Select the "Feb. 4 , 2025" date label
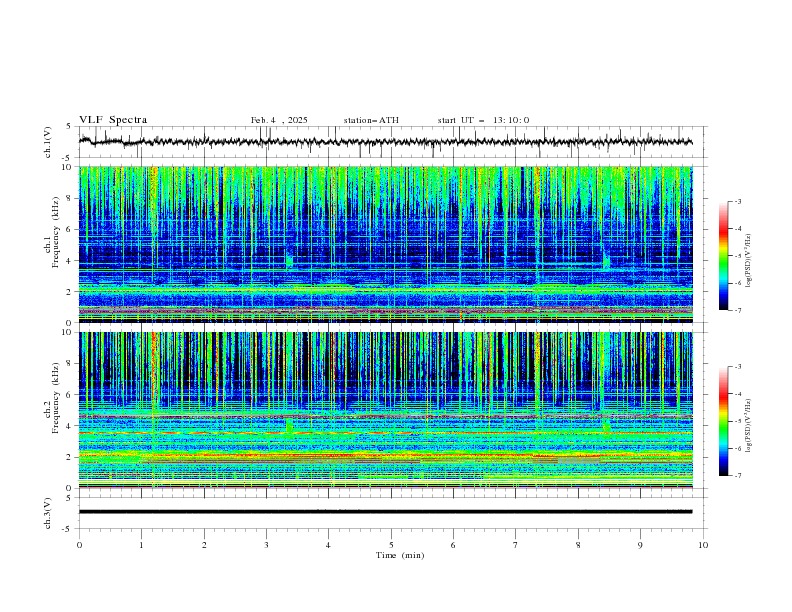The height and width of the screenshot is (612, 792). tap(279, 120)
